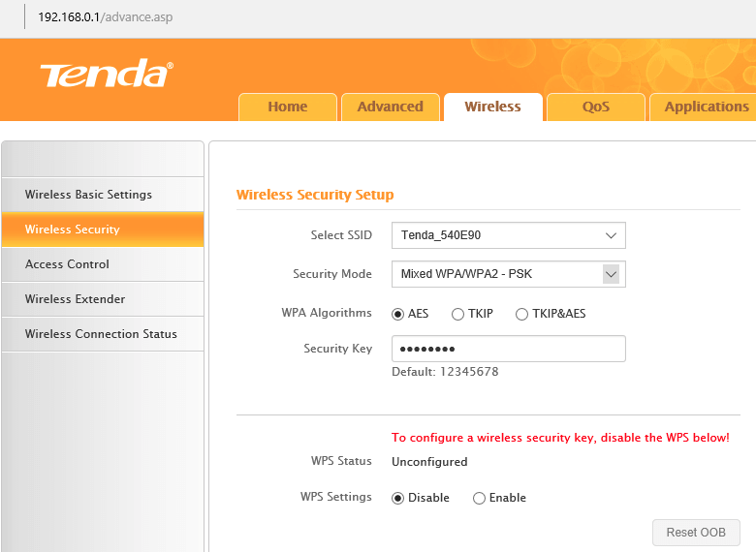This screenshot has height=552, width=756.
Task: Click the red WPS warning message
Action: pyautogui.click(x=560, y=438)
